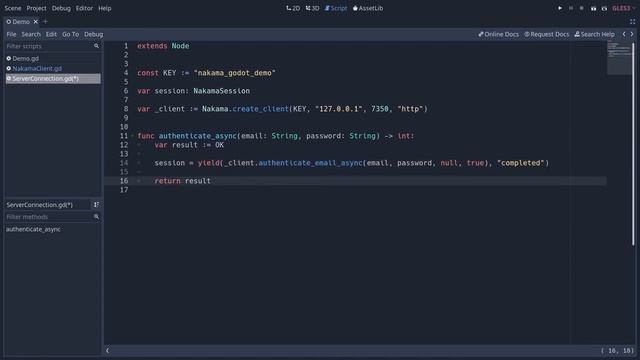Image resolution: width=640 pixels, height=360 pixels.
Task: Click the "nakama_godot_demo" string
Action: tap(235, 73)
